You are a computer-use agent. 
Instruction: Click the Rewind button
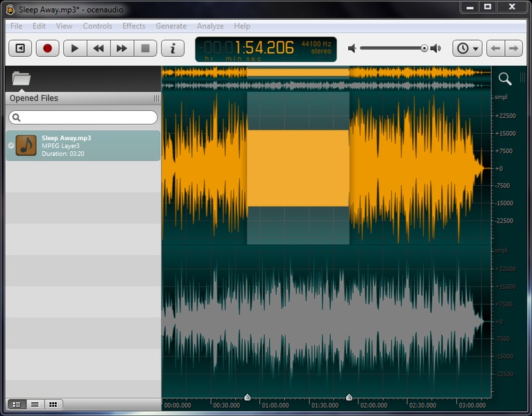[x=98, y=49]
